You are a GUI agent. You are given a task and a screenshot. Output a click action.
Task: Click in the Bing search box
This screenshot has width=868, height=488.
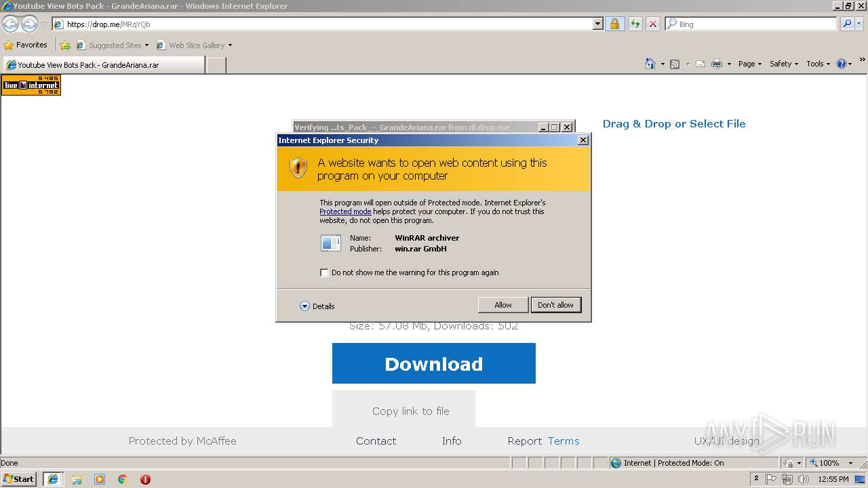(x=751, y=24)
